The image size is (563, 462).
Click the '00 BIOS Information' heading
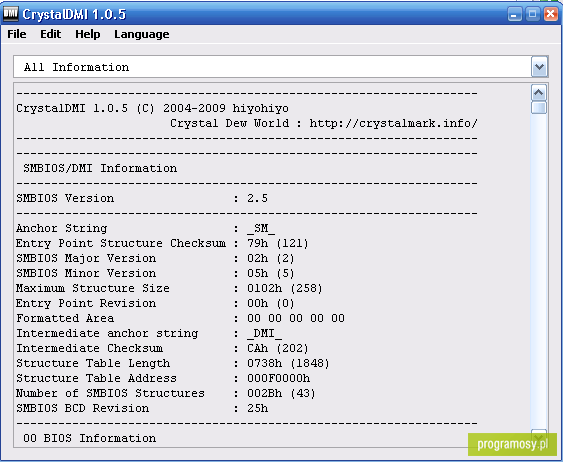coord(90,438)
